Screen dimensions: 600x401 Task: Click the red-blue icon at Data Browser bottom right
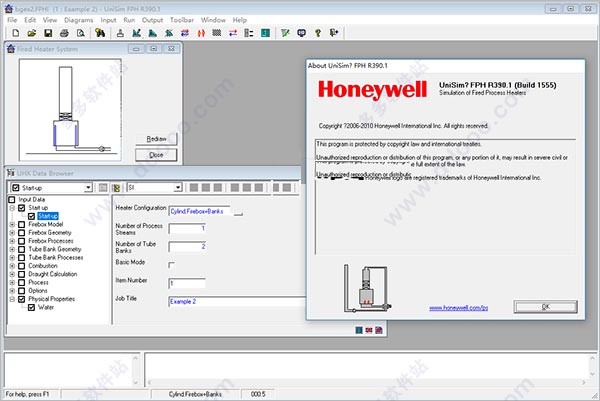(x=379, y=330)
